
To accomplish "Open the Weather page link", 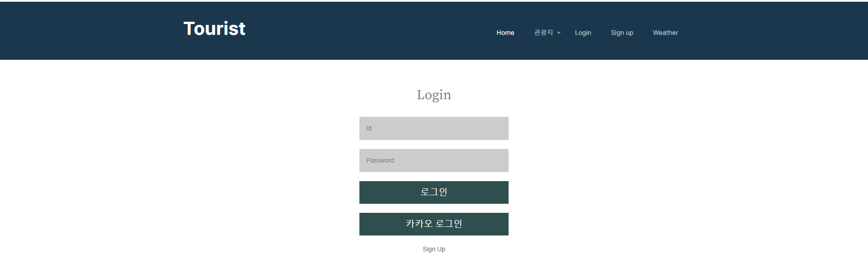I will pos(665,33).
